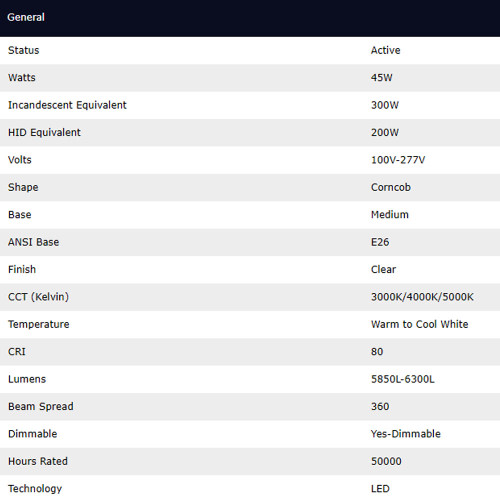Viewport: 500px width, 500px height.
Task: Select the 5850L-6300L lumens value
Action: click(403, 379)
